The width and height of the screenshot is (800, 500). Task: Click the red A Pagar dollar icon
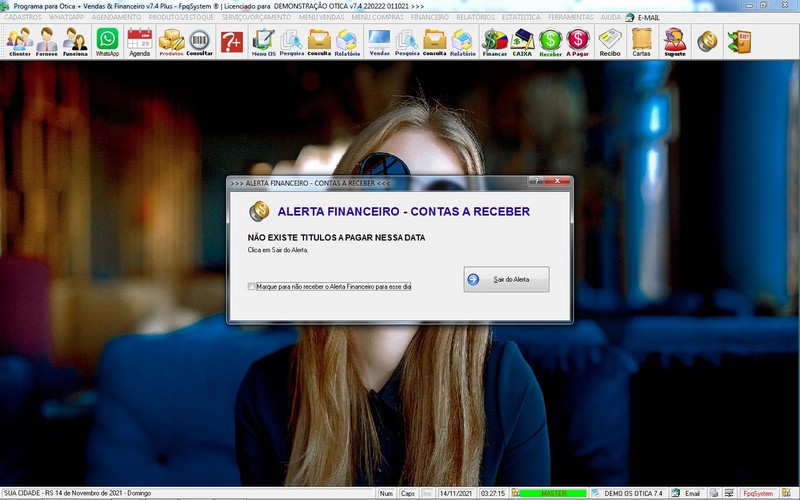pos(578,42)
